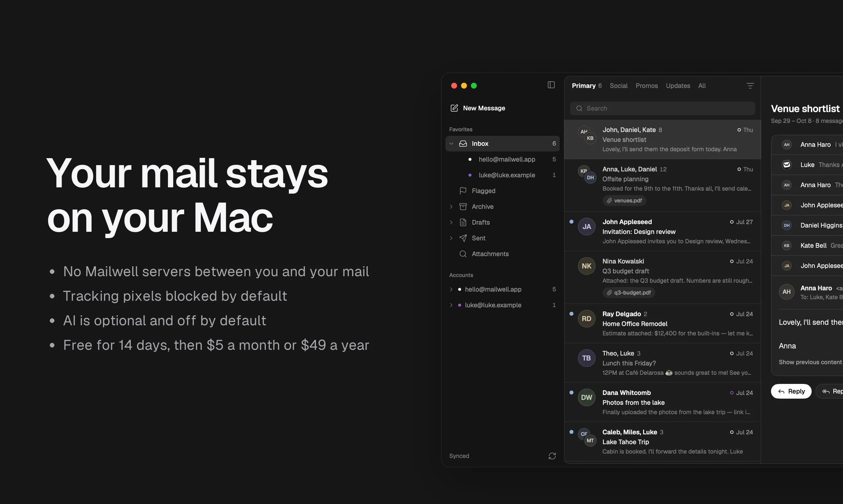Image resolution: width=843 pixels, height=504 pixels.
Task: Select luke@luke.example under Inbox favorites
Action: [502, 175]
